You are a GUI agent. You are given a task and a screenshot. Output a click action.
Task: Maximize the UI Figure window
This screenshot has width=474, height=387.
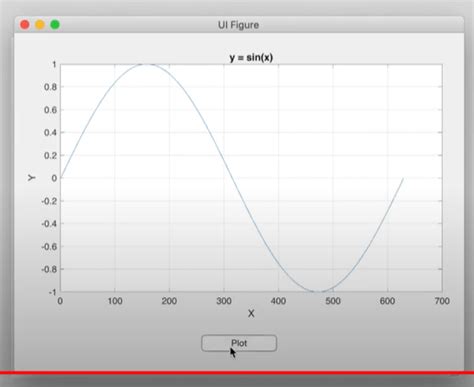click(55, 25)
